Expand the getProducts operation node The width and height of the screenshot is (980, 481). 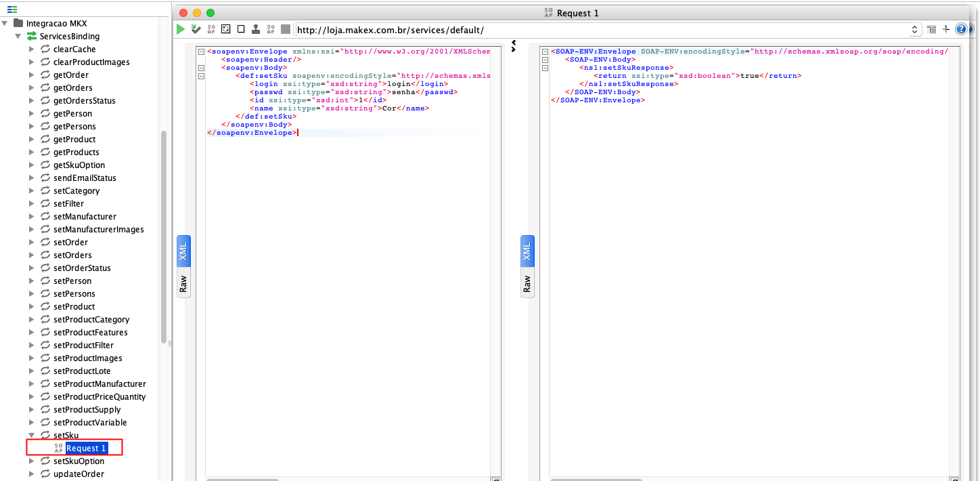tap(31, 152)
